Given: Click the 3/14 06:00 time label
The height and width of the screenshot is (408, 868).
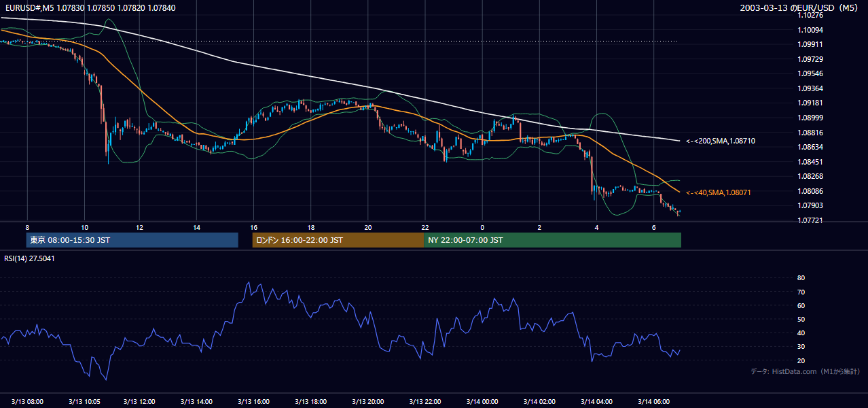Looking at the screenshot, I should pyautogui.click(x=654, y=402).
